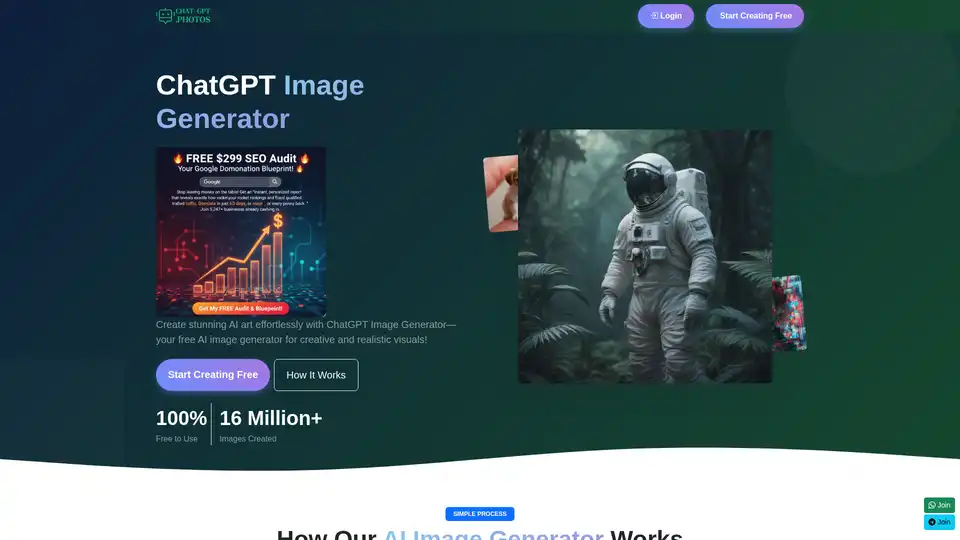Open the How It Works section
Viewport: 960px width, 540px height.
pos(316,375)
